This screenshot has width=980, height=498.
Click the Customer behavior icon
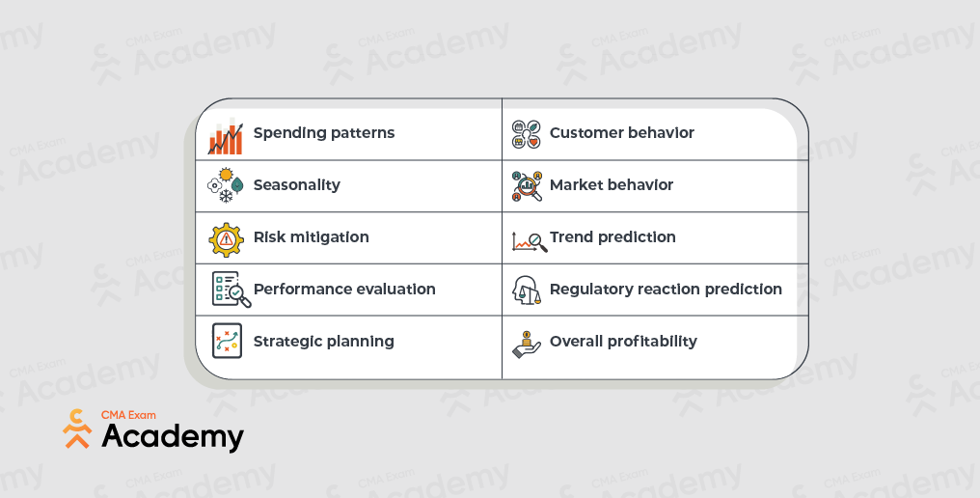click(527, 134)
